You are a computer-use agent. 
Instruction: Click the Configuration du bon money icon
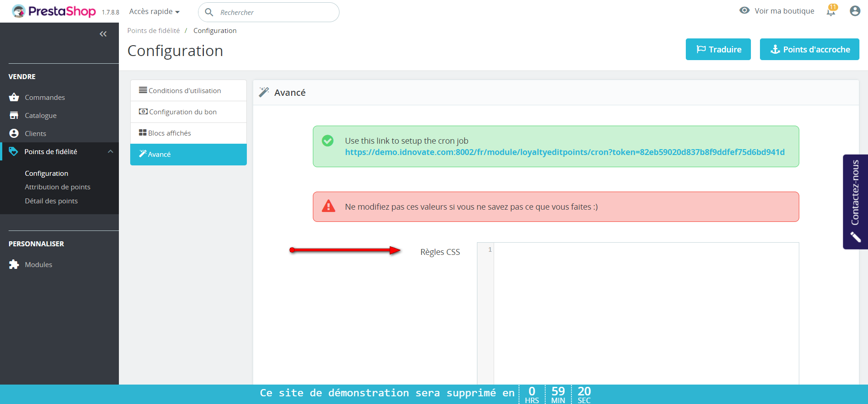pyautogui.click(x=143, y=111)
